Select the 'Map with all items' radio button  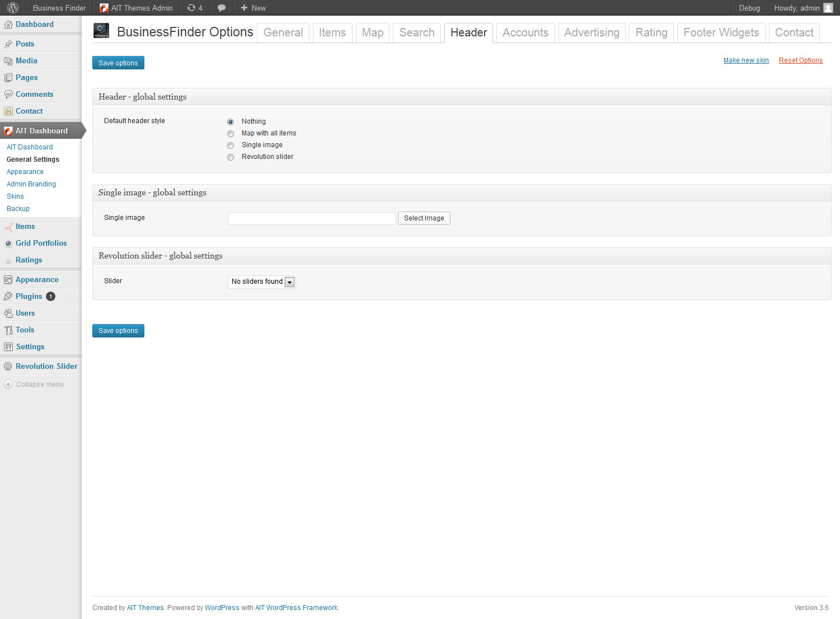[231, 134]
